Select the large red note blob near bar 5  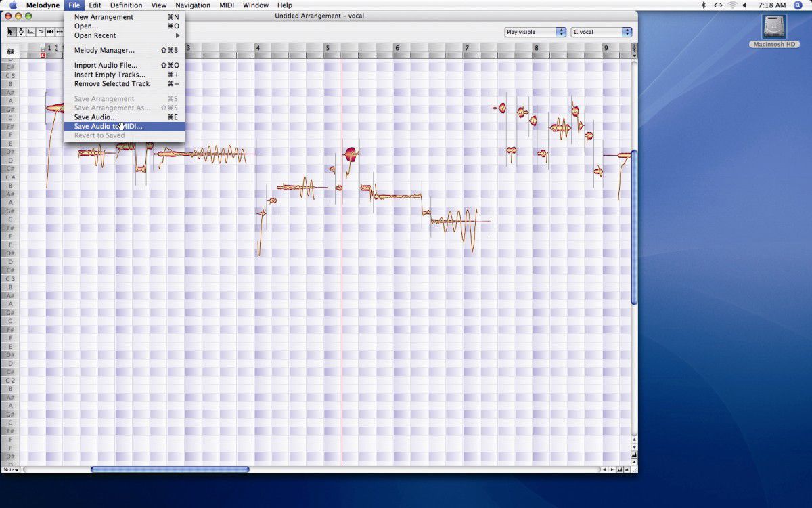[x=351, y=154]
